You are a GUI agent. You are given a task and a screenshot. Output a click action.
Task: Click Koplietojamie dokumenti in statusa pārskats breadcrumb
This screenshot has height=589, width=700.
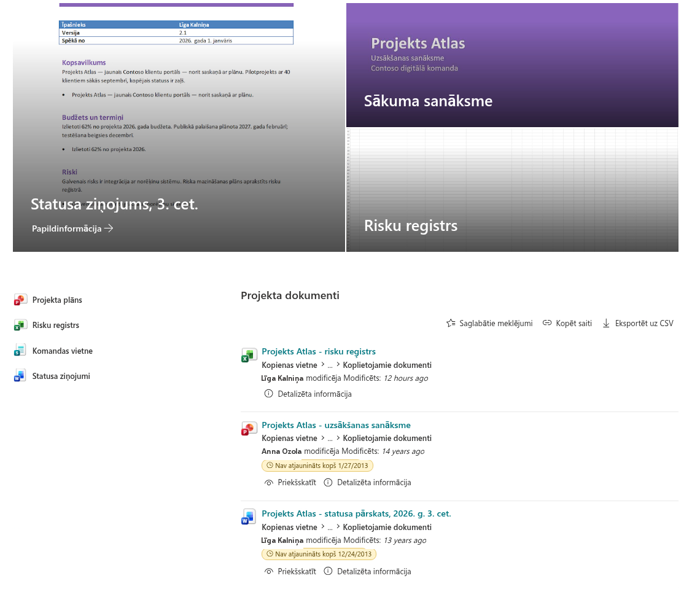point(387,527)
